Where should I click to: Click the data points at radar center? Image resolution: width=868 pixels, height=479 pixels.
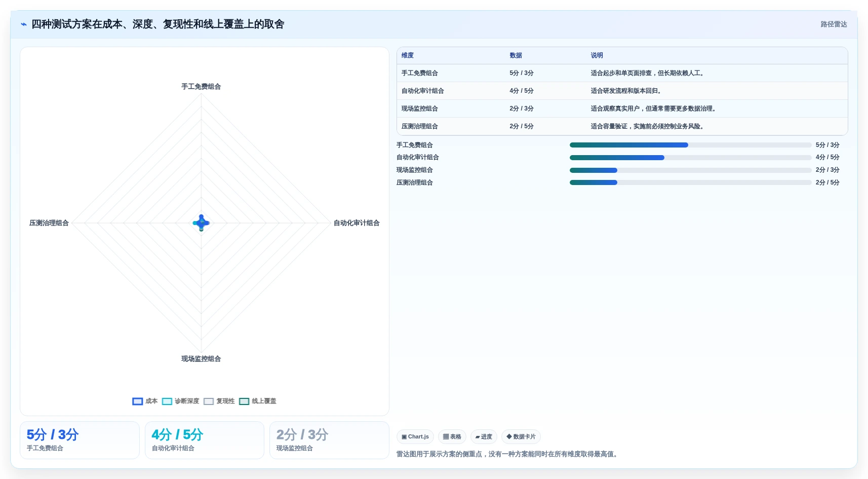coord(201,223)
